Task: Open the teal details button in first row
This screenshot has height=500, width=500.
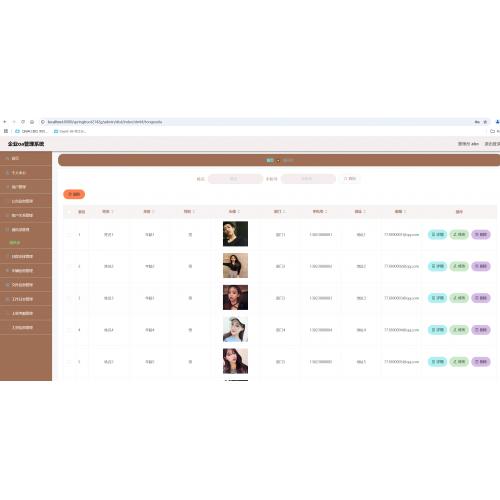Action: pos(437,235)
